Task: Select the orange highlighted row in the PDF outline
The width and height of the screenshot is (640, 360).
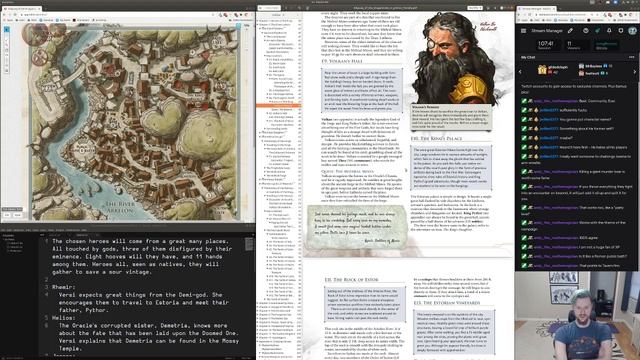Action: pos(279,106)
